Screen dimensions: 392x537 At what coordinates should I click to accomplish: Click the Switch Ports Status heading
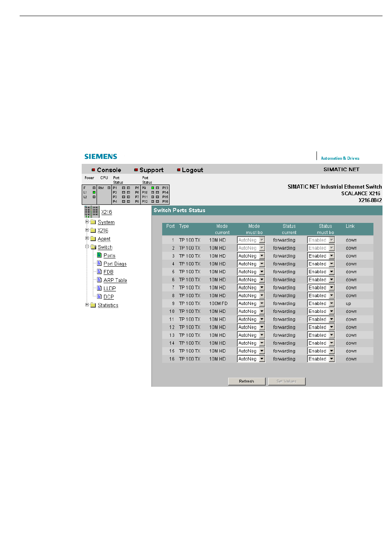click(179, 210)
